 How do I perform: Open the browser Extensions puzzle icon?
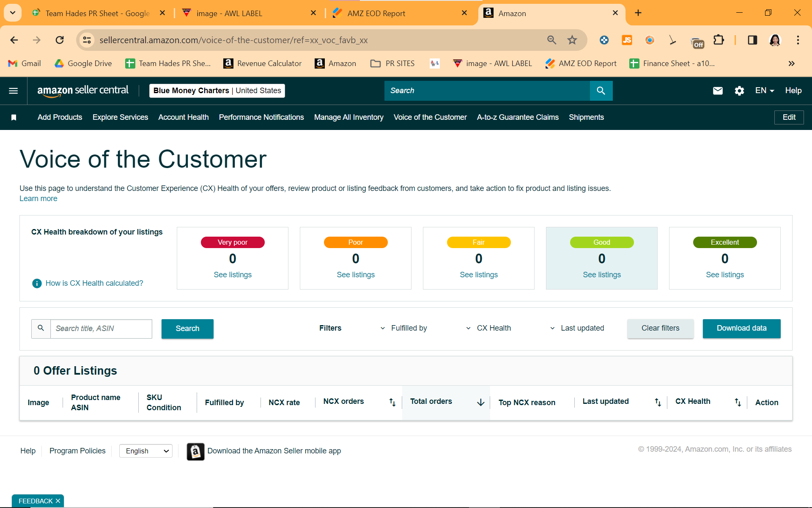point(719,40)
